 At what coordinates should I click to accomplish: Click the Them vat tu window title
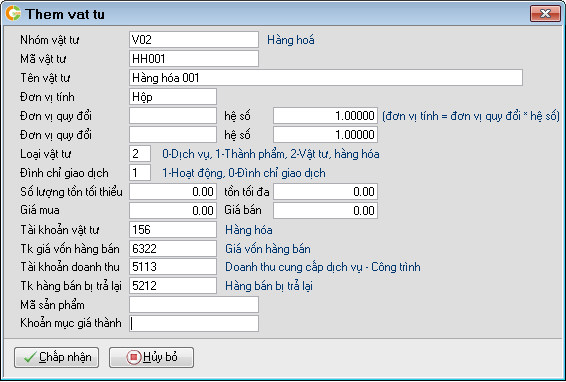tap(65, 14)
